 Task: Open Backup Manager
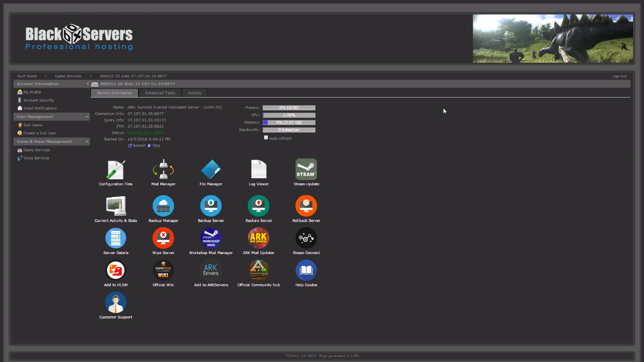click(163, 206)
